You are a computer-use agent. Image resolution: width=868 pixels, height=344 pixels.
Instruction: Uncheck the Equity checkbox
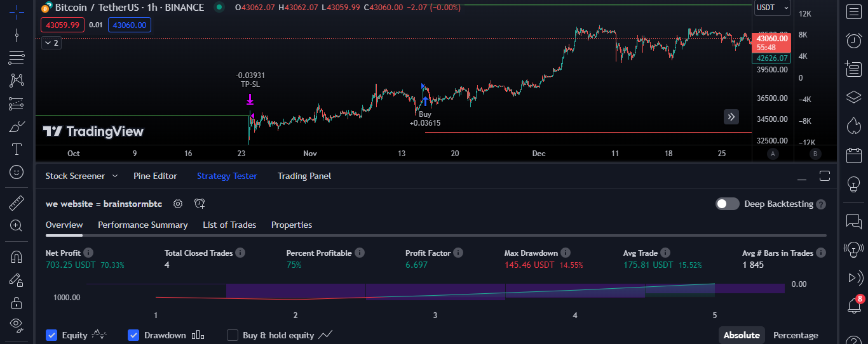[51, 335]
